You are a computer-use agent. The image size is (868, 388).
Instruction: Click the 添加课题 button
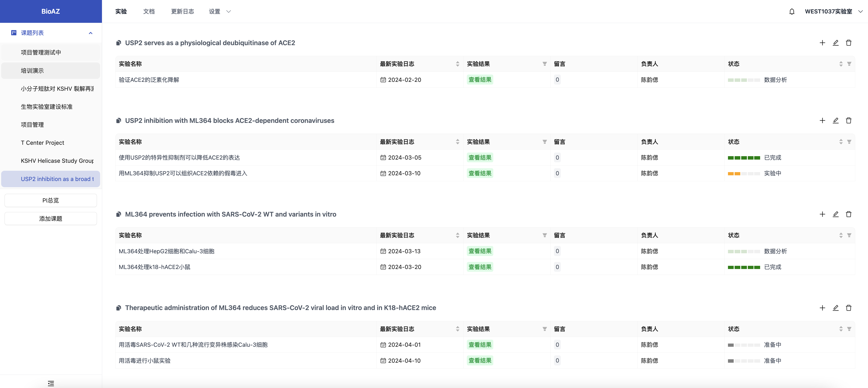point(51,219)
